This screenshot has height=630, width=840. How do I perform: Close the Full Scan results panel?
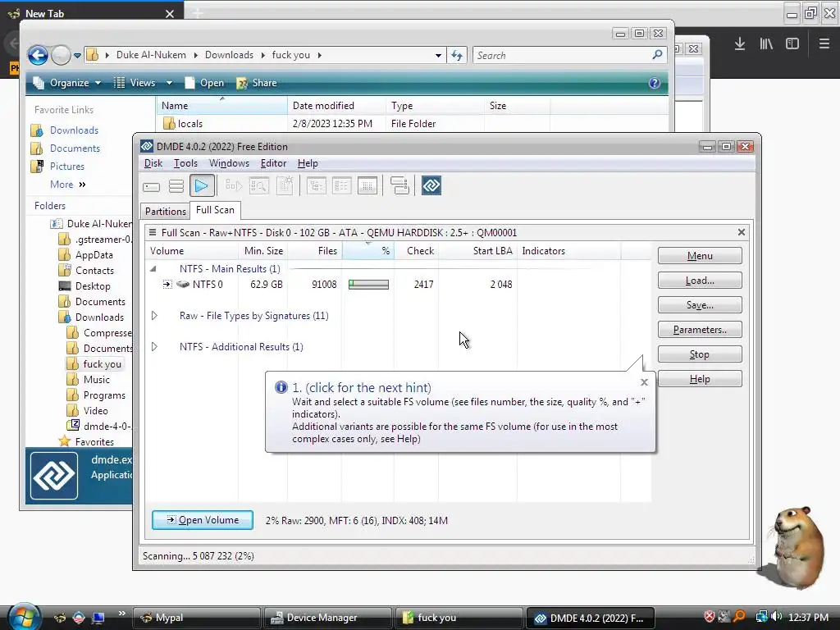[x=742, y=232]
